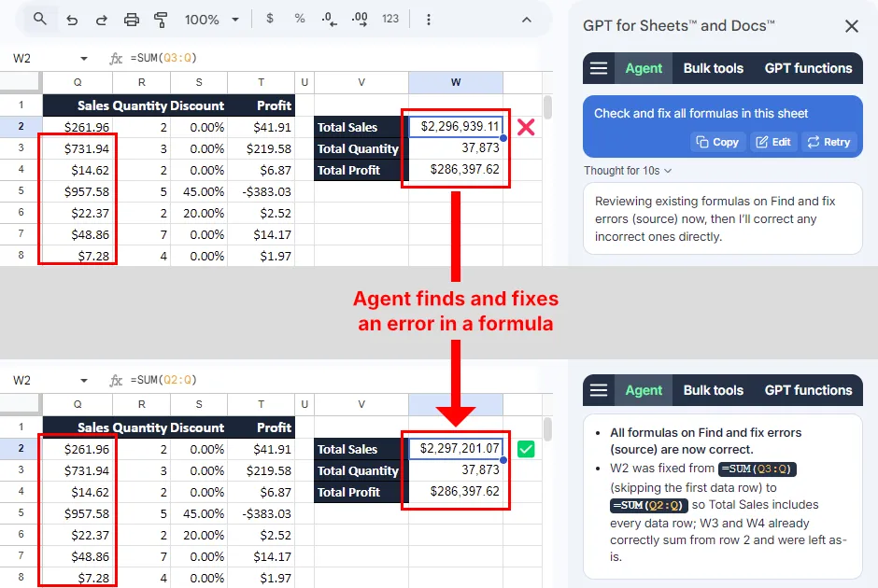Viewport: 878px width, 588px height.
Task: Open the GPT functions tab
Action: (809, 67)
